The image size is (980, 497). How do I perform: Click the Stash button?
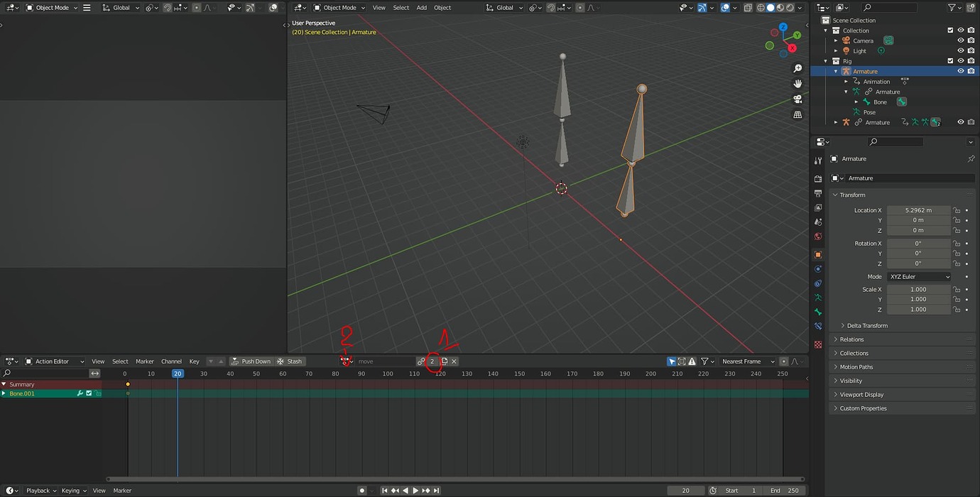click(290, 361)
